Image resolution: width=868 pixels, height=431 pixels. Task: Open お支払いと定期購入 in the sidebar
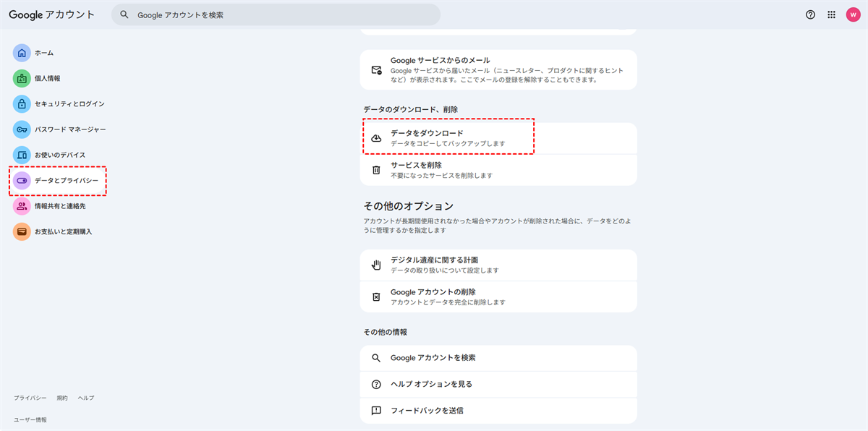[64, 231]
